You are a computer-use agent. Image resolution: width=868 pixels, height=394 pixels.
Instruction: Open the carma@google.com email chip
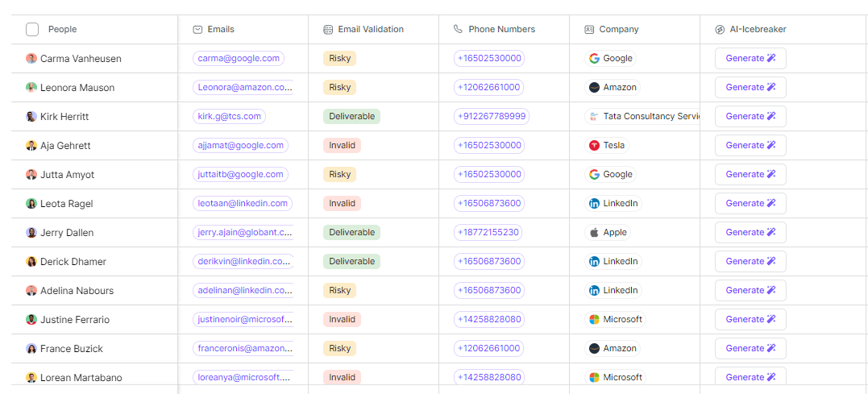pos(239,59)
